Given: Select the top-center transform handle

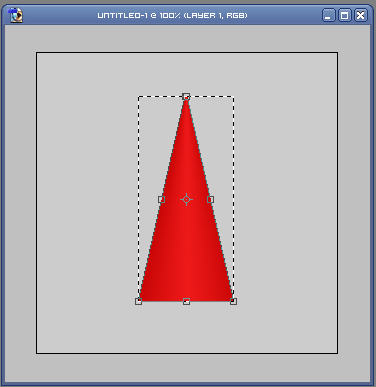Looking at the screenshot, I should coord(186,97).
